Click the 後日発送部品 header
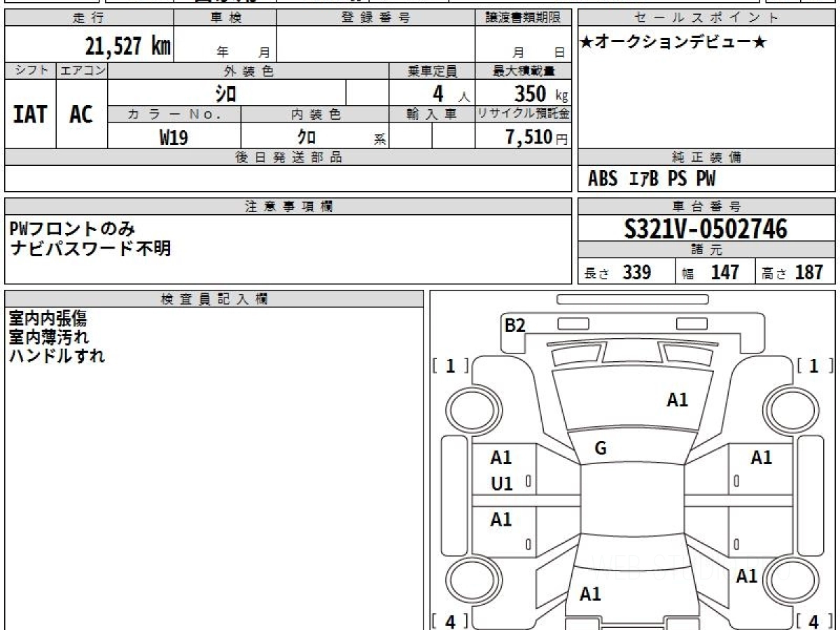The image size is (840, 630). pyautogui.click(x=288, y=157)
